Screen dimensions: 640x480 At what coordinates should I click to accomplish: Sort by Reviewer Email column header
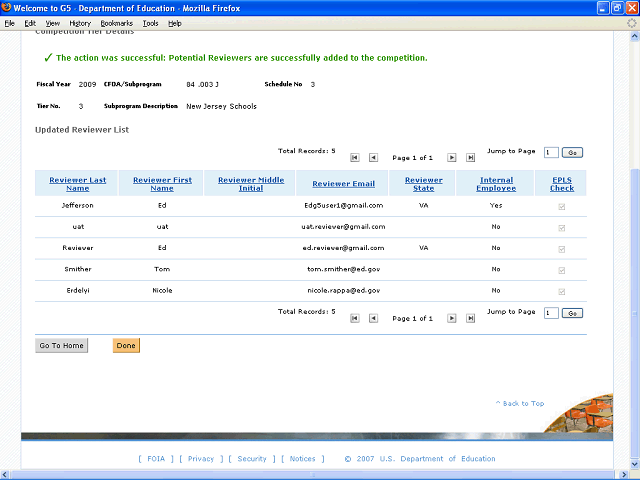click(x=343, y=184)
